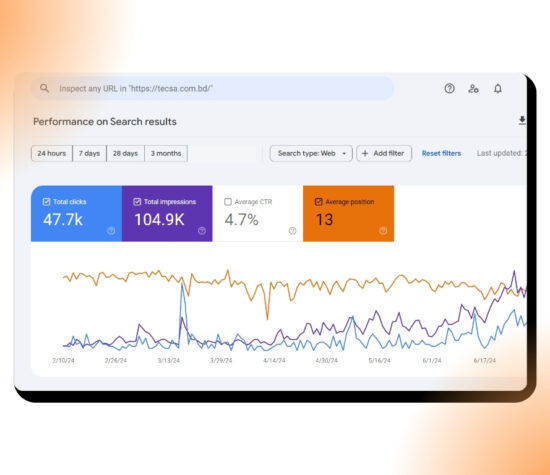Open the help question mark icon

click(449, 88)
